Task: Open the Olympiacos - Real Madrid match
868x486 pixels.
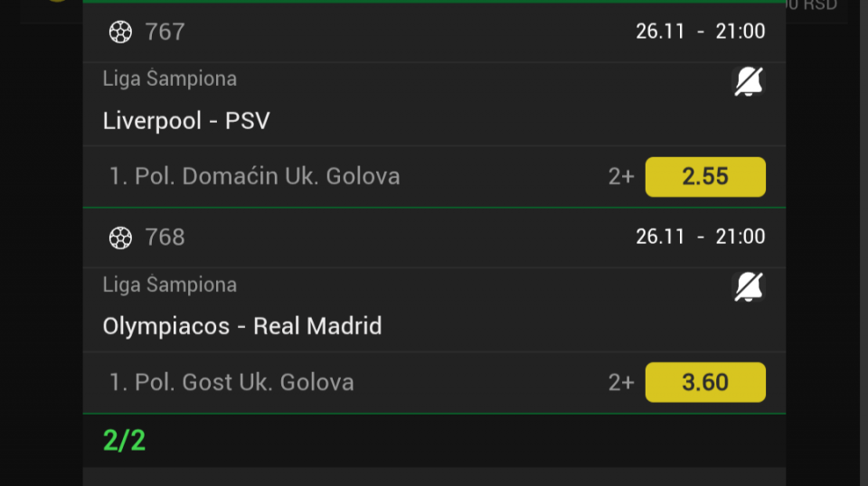Action: 242,326
